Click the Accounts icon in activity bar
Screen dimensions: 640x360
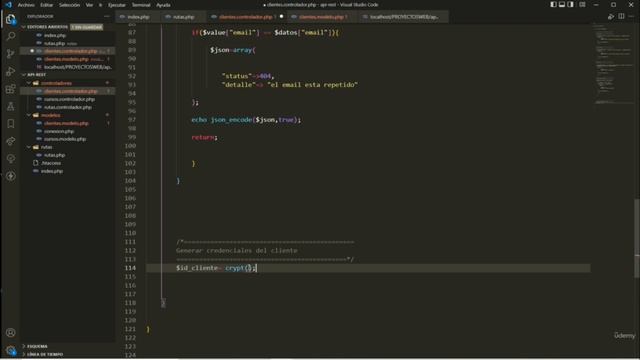[11, 333]
